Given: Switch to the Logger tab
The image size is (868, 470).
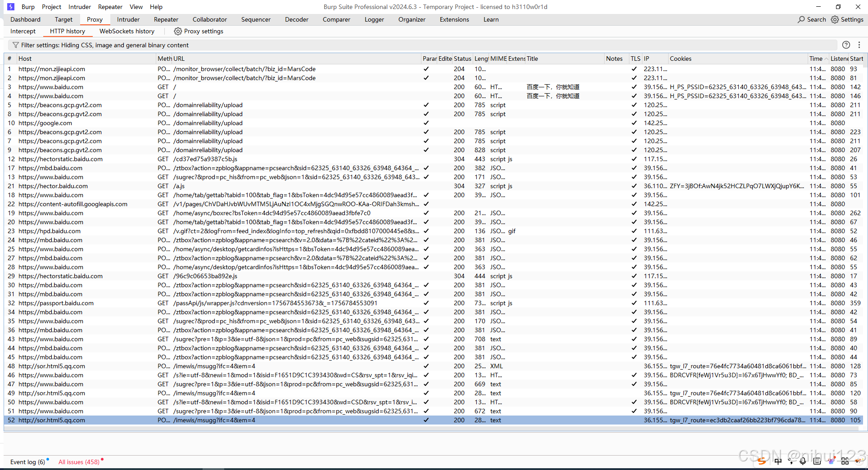Looking at the screenshot, I should [374, 19].
